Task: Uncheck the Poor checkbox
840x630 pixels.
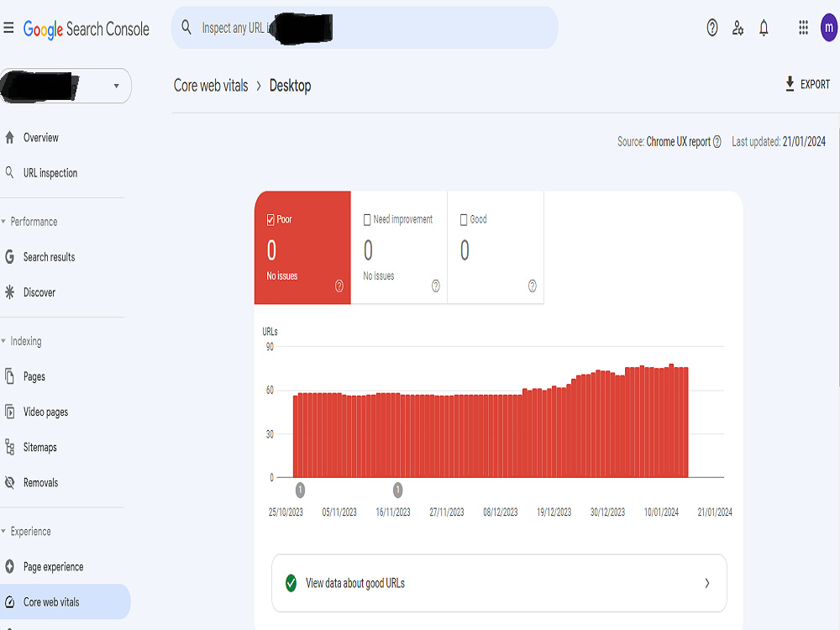Action: point(270,219)
